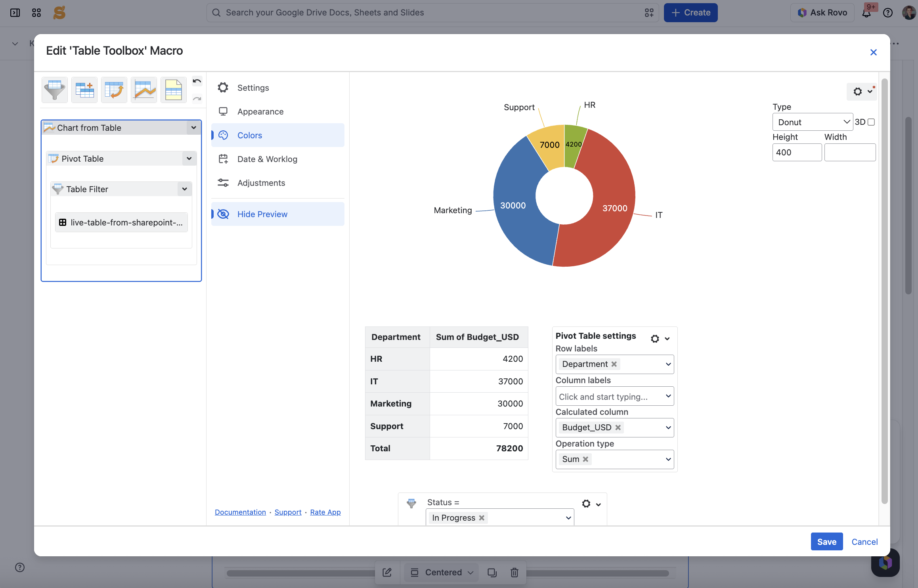Click the Cancel link
Viewport: 918px width, 588px height.
pyautogui.click(x=864, y=542)
